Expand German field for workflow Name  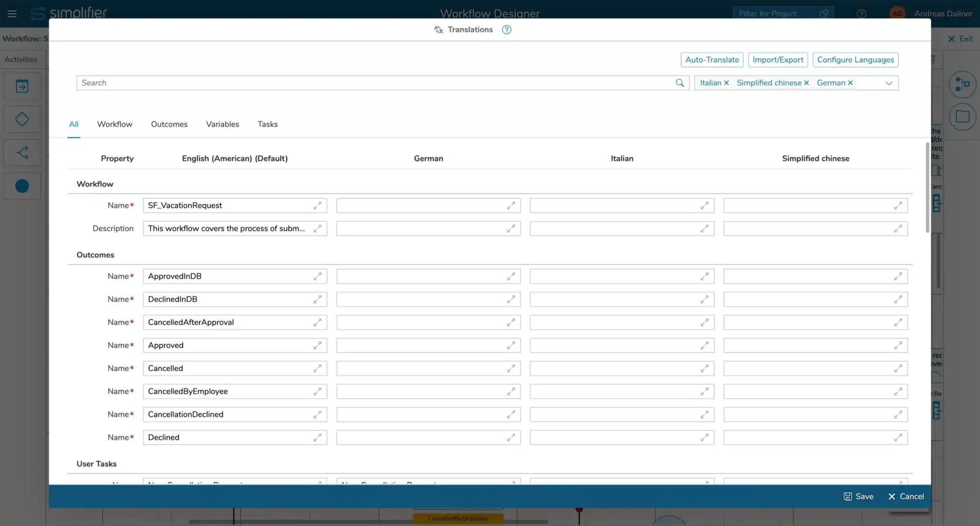pos(511,206)
